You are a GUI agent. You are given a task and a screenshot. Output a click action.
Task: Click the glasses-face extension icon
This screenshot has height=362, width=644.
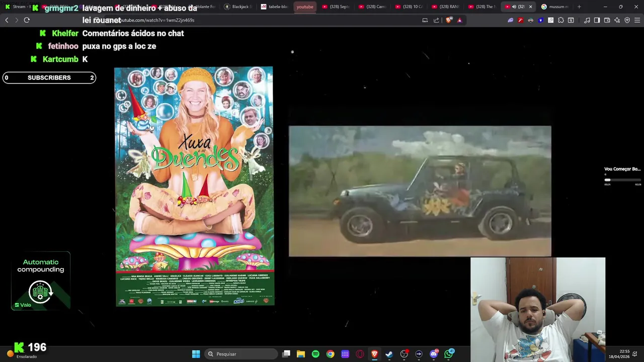click(531, 20)
